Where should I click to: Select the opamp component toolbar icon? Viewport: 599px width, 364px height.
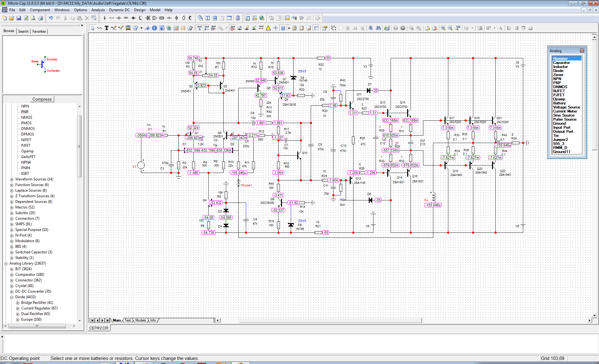[155, 18]
